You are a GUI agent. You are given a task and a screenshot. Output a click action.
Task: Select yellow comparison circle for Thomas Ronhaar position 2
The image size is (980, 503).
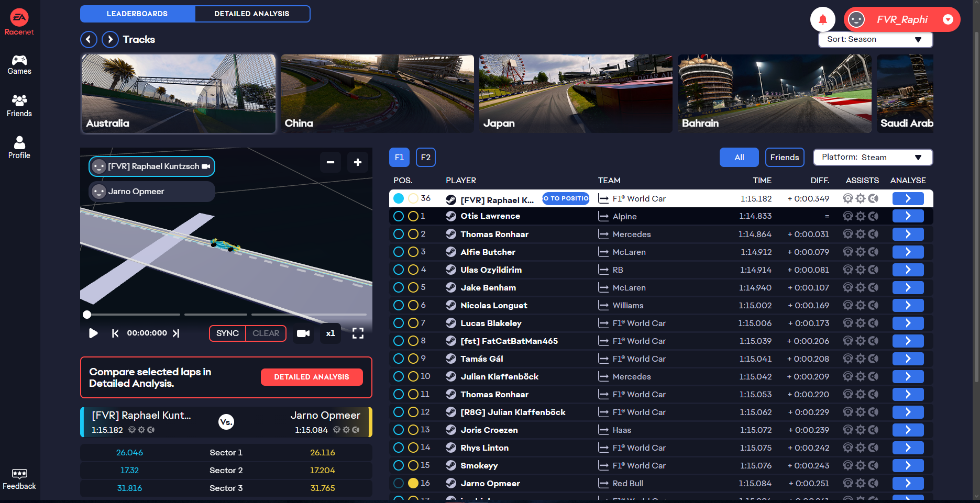413,234
